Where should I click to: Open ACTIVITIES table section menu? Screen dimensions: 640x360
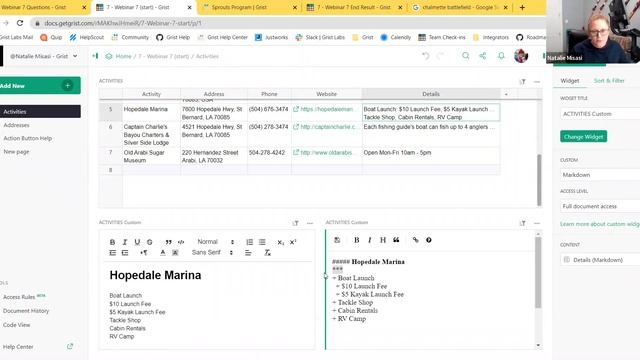tap(537, 82)
